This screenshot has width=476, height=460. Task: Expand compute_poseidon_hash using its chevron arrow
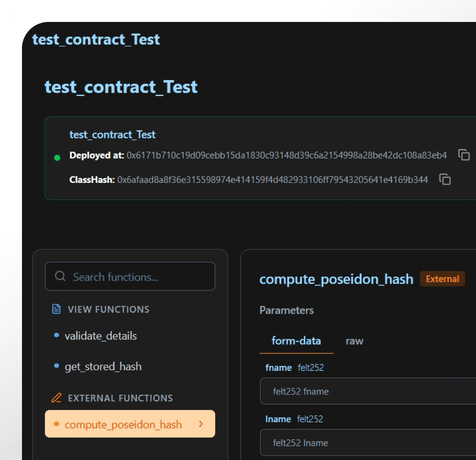click(200, 424)
